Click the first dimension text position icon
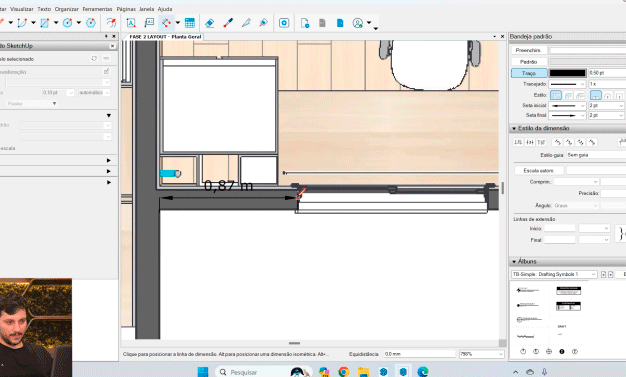Viewport: 626px width, 377px height. (518, 142)
